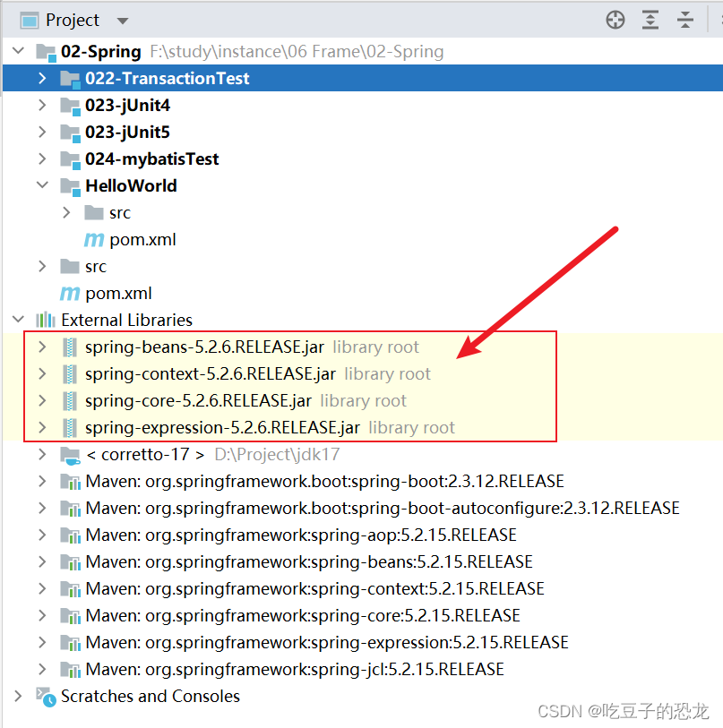This screenshot has height=728, width=723.
Task: Expand Maven spring-jcl:5.2.15.RELEASE library
Action: 42,669
